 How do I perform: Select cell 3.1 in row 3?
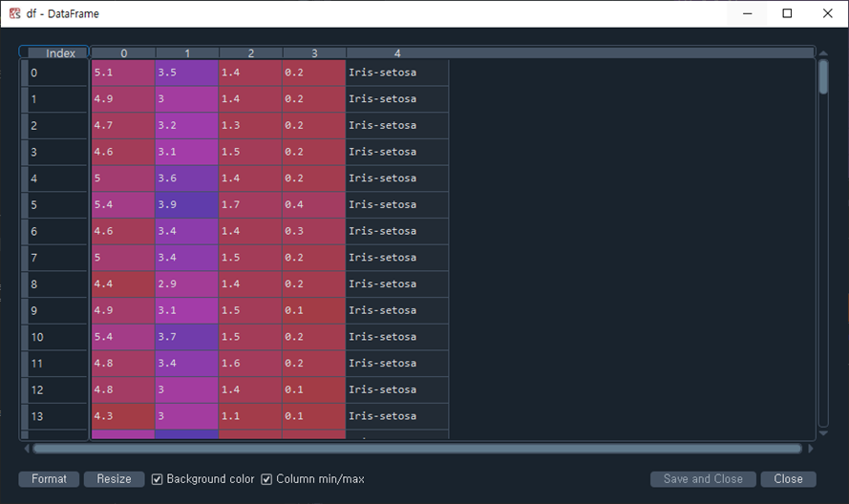187,152
